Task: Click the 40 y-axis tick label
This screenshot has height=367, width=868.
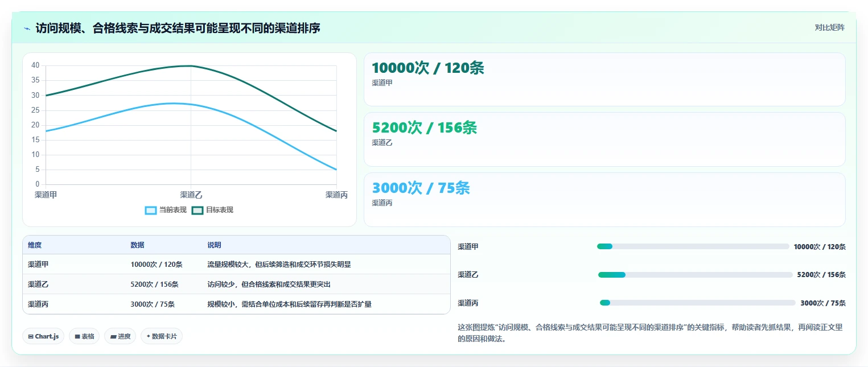Action: click(x=35, y=65)
